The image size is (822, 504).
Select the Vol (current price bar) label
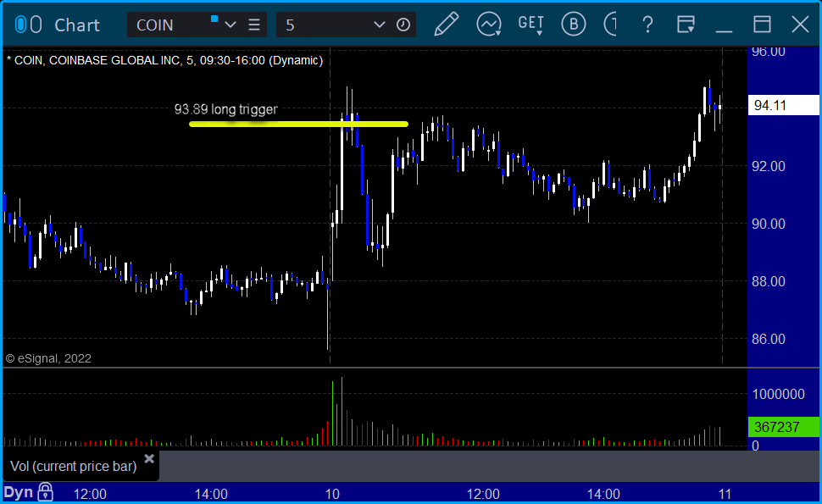pyautogui.click(x=74, y=466)
